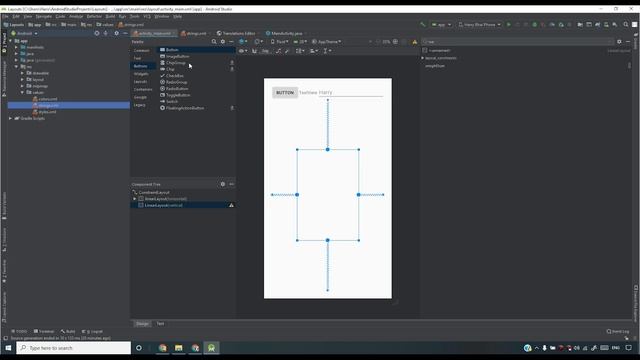Click warning icon on LinearLayout vertical

click(x=231, y=205)
